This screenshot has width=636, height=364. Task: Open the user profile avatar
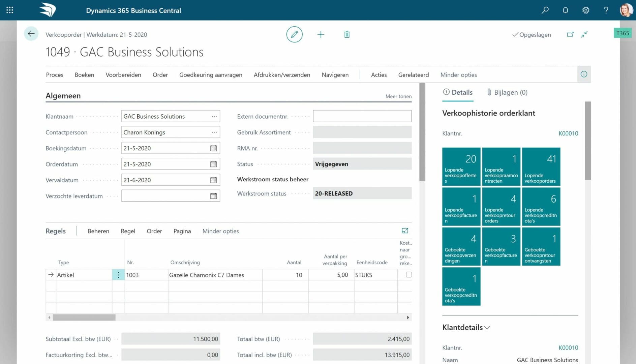coord(626,10)
